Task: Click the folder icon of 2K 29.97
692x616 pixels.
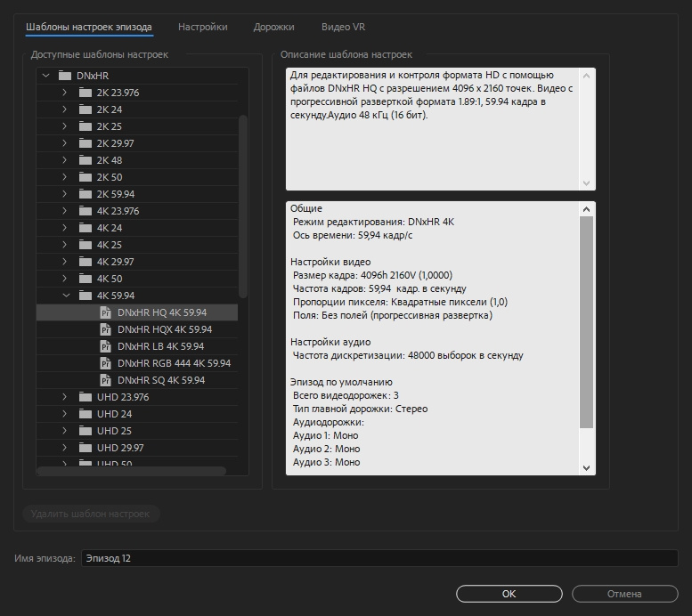Action: click(x=85, y=143)
